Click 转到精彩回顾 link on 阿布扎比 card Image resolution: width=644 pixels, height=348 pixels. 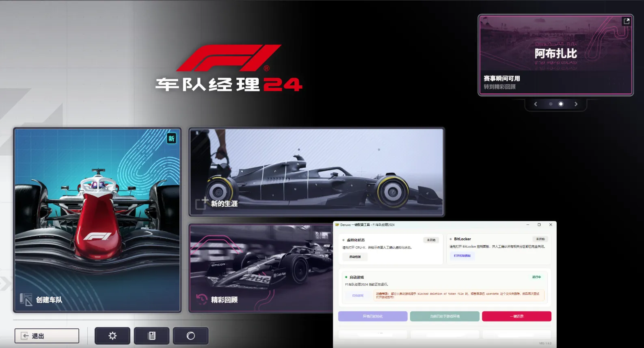499,87
